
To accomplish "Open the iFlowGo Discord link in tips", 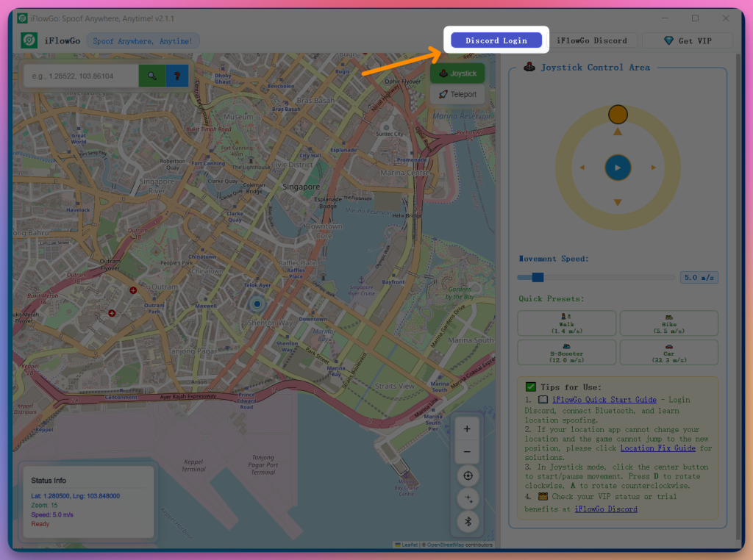I will (606, 509).
